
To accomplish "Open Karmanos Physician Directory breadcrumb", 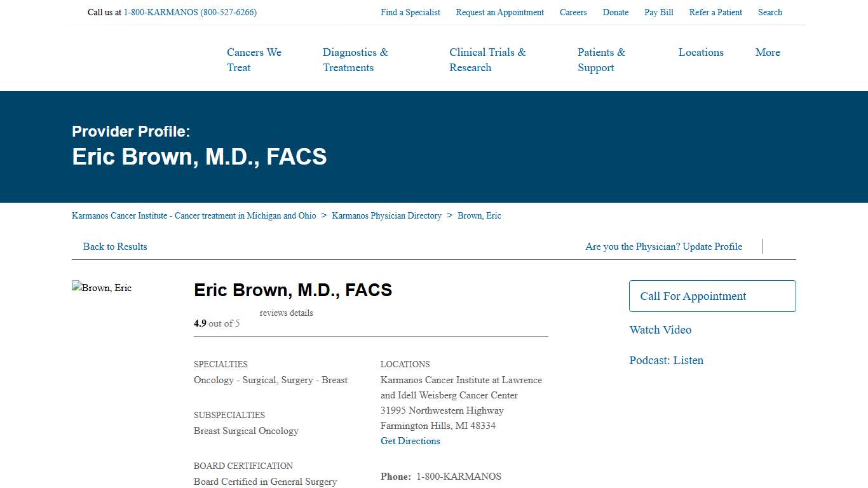I will pos(386,215).
